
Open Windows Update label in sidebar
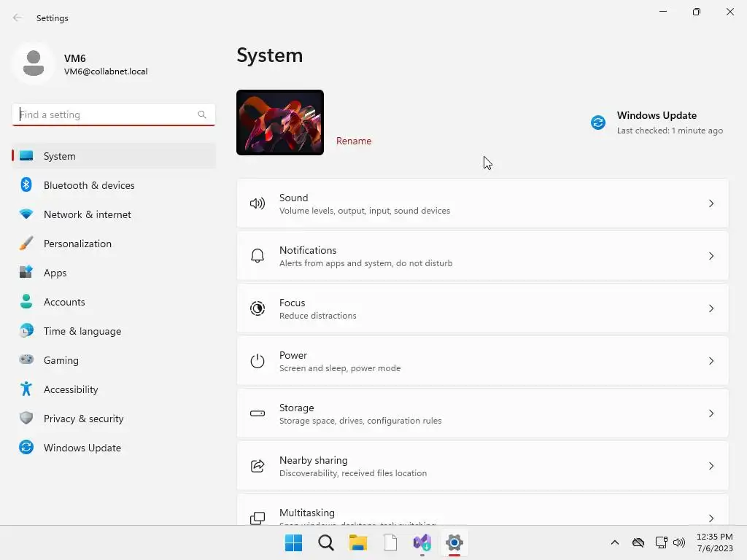pos(82,448)
